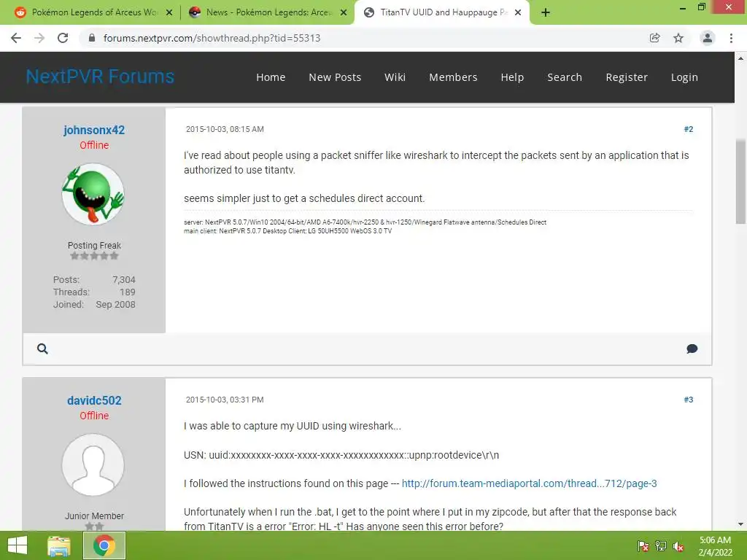Open the Action Center flag tray icon
The image size is (747, 560).
coord(643,545)
